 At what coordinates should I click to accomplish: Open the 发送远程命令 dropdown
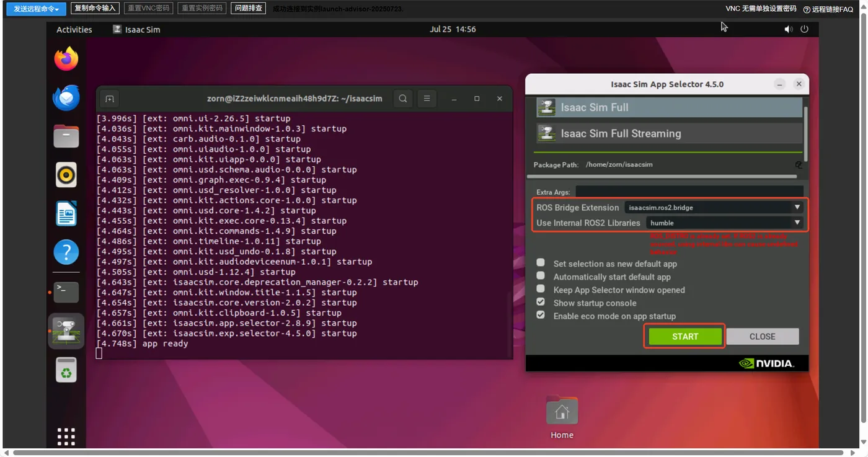(36, 9)
